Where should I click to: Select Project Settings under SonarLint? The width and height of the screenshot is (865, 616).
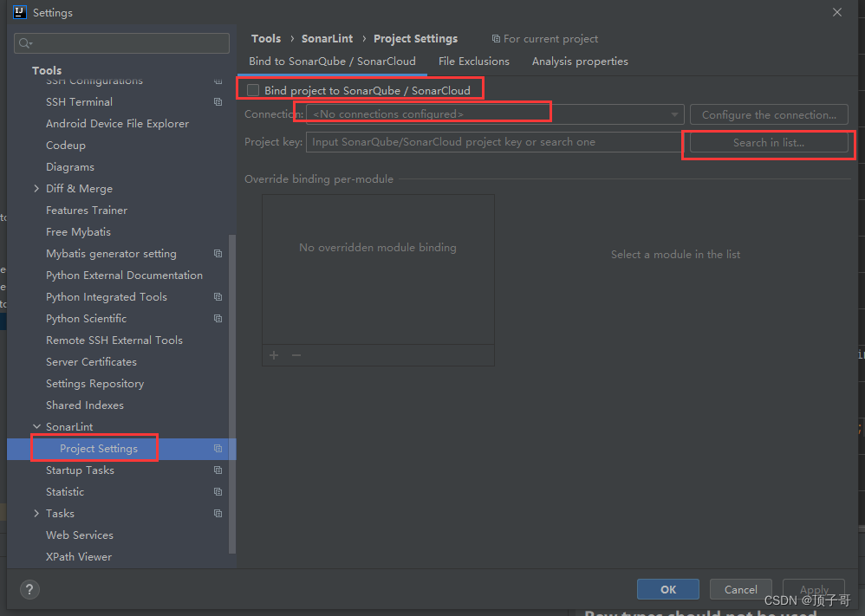pos(99,448)
